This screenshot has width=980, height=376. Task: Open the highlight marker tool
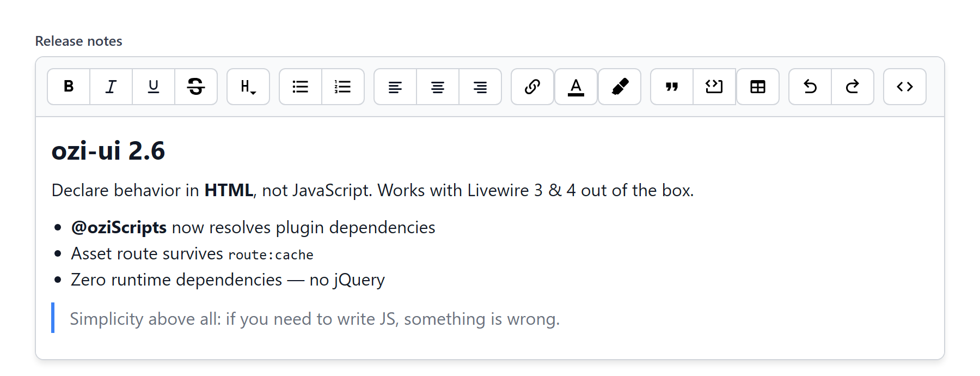tap(620, 87)
